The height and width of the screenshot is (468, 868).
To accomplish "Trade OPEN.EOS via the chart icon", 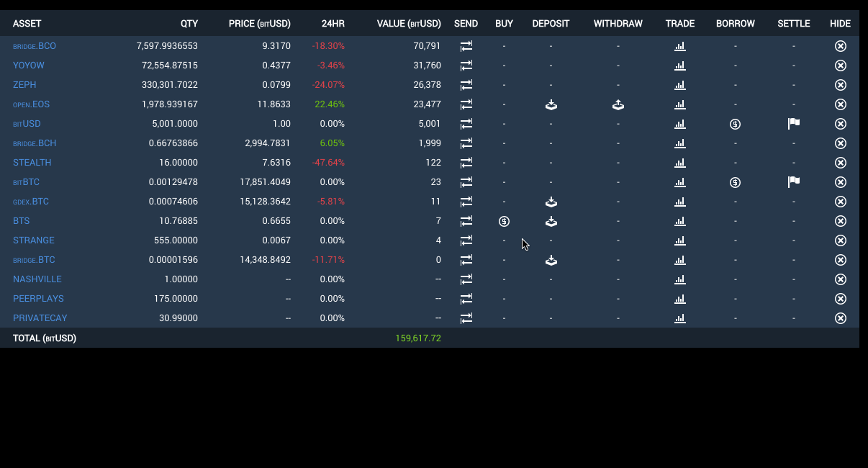I will (680, 104).
